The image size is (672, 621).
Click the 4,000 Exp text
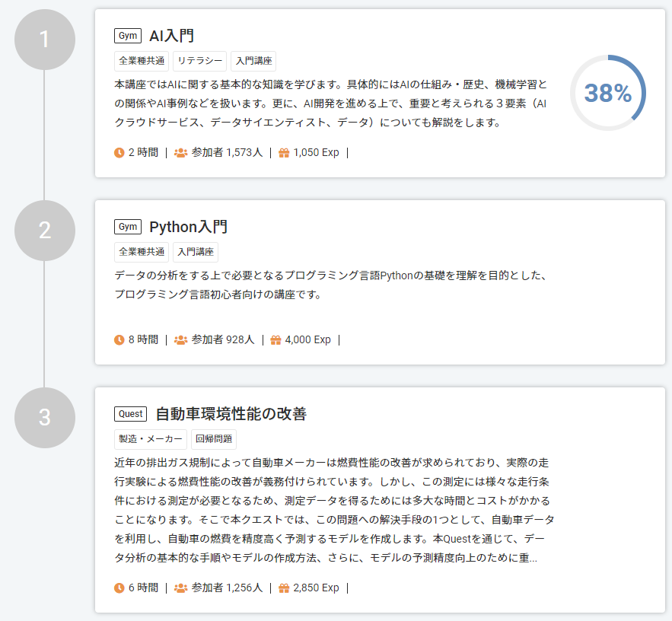coord(308,340)
